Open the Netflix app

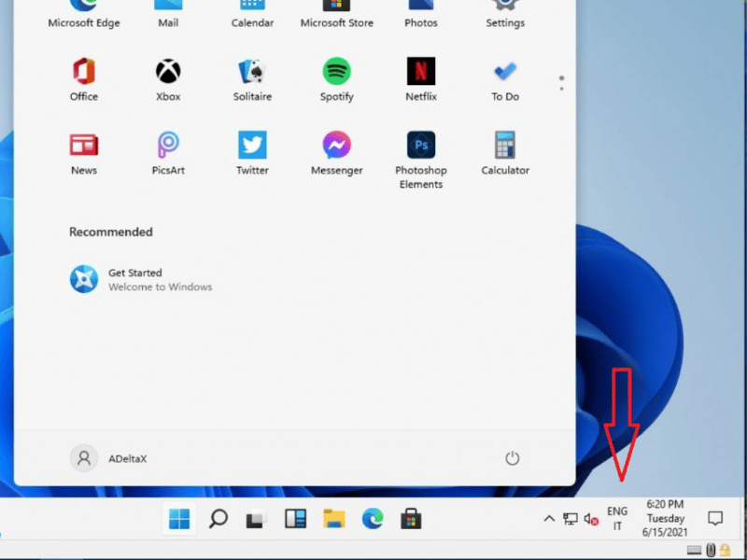[x=421, y=72]
